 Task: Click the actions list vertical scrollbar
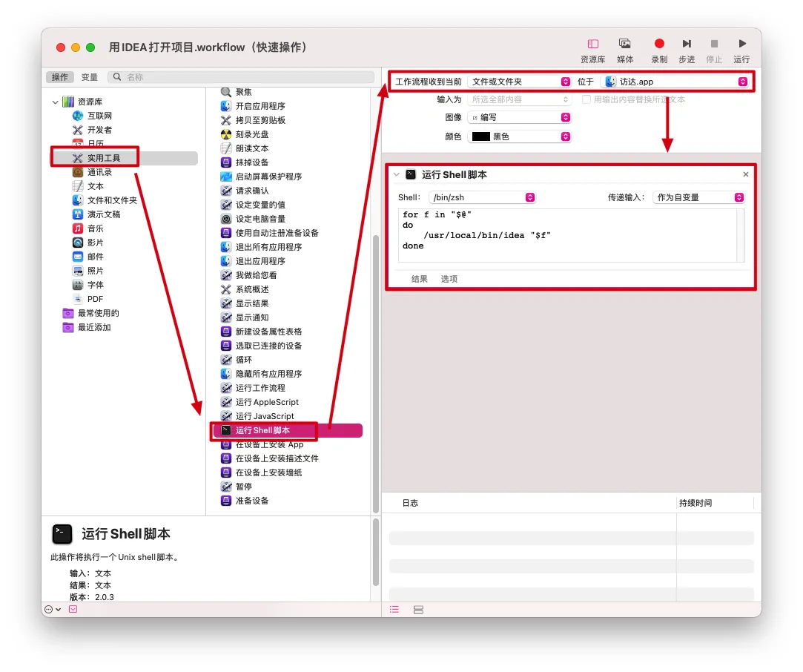[376, 374]
